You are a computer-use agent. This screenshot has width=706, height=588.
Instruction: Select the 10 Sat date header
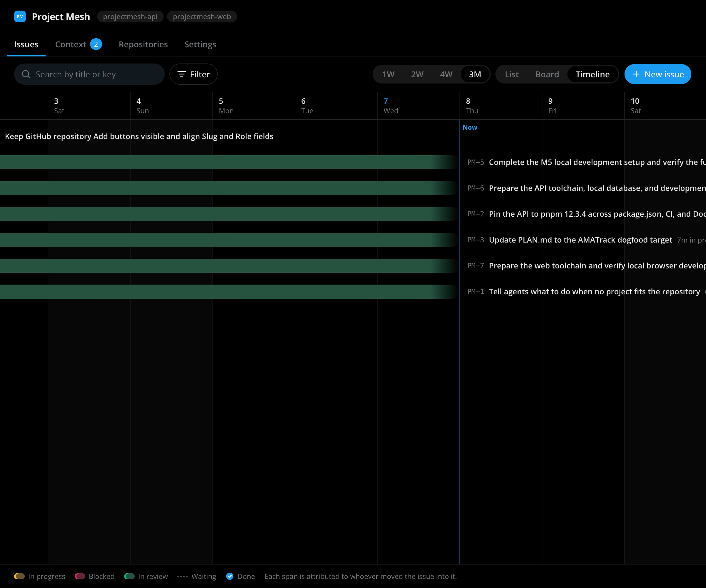[x=665, y=106]
